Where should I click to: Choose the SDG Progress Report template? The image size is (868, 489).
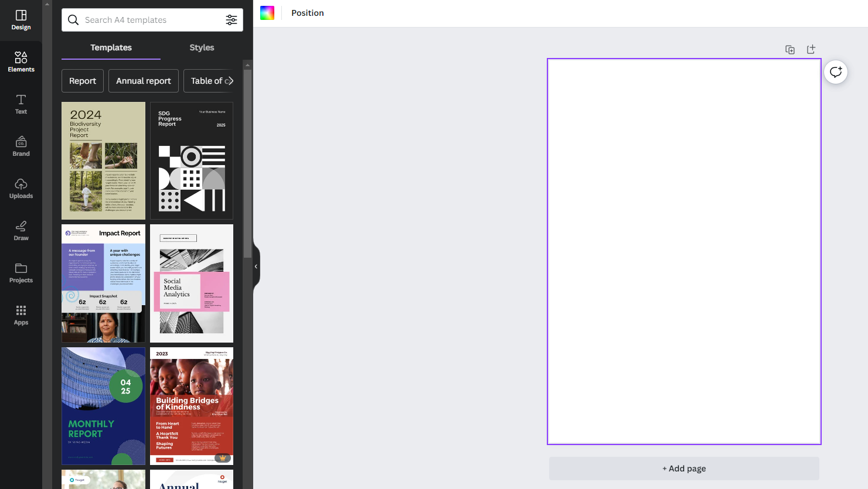192,161
